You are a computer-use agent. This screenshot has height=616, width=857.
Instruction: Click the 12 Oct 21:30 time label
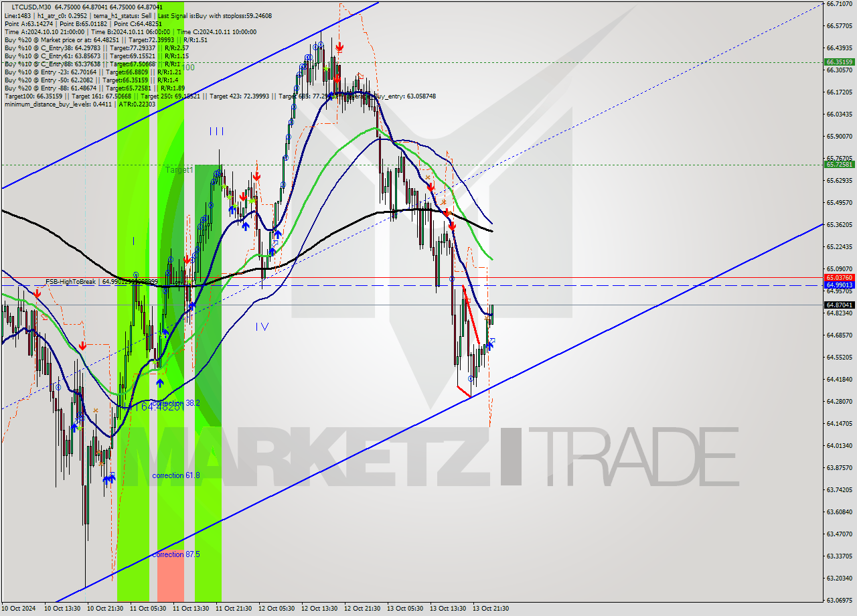pos(363,609)
